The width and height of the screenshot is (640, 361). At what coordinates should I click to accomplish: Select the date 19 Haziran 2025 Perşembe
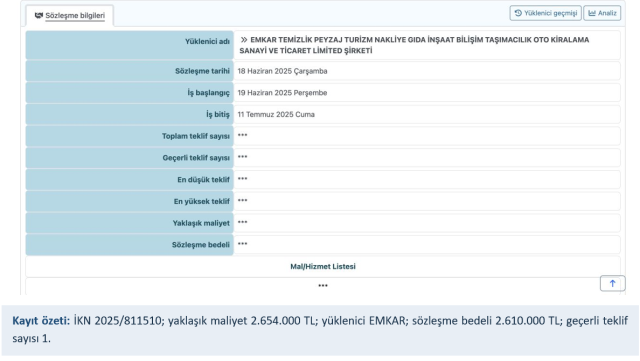[282, 93]
